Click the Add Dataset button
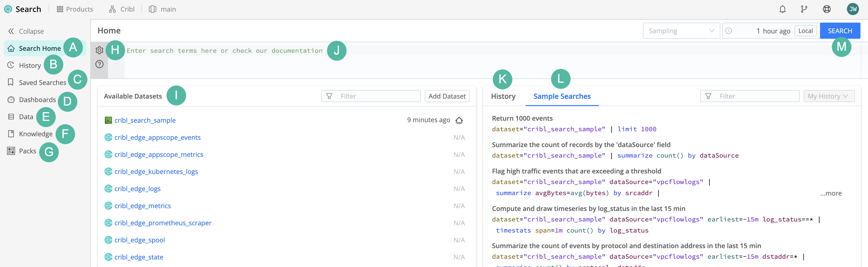868x267 pixels. pyautogui.click(x=447, y=96)
